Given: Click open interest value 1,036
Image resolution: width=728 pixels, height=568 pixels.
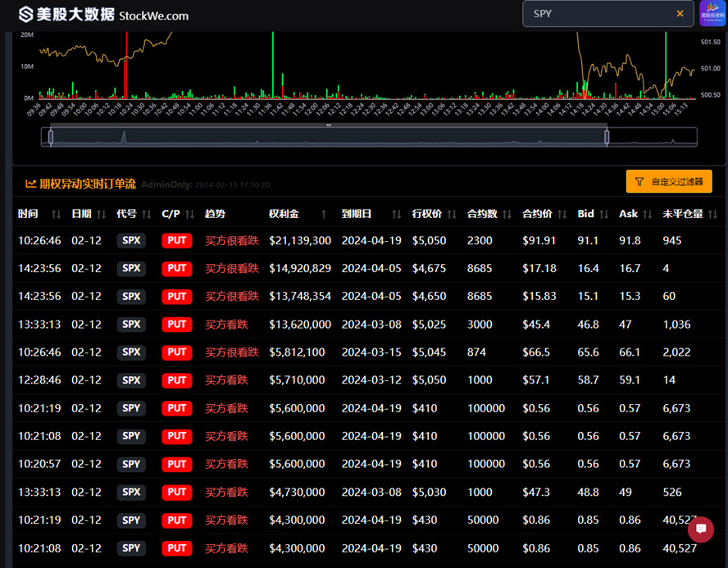Looking at the screenshot, I should [x=676, y=325].
